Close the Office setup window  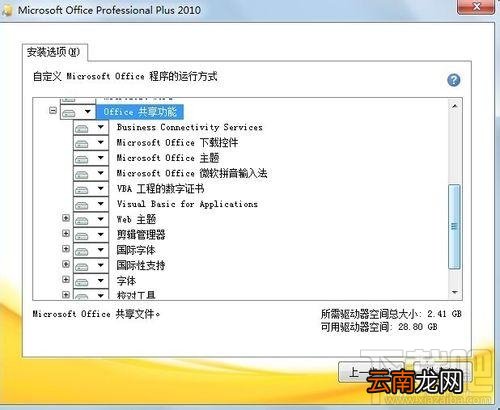coord(476,7)
